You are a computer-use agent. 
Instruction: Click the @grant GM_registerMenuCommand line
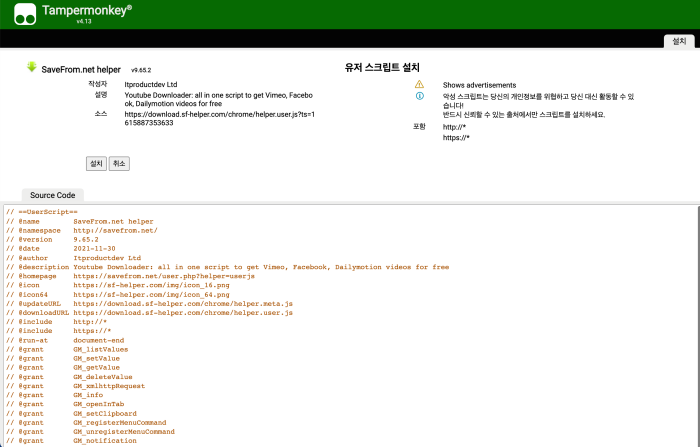86,422
